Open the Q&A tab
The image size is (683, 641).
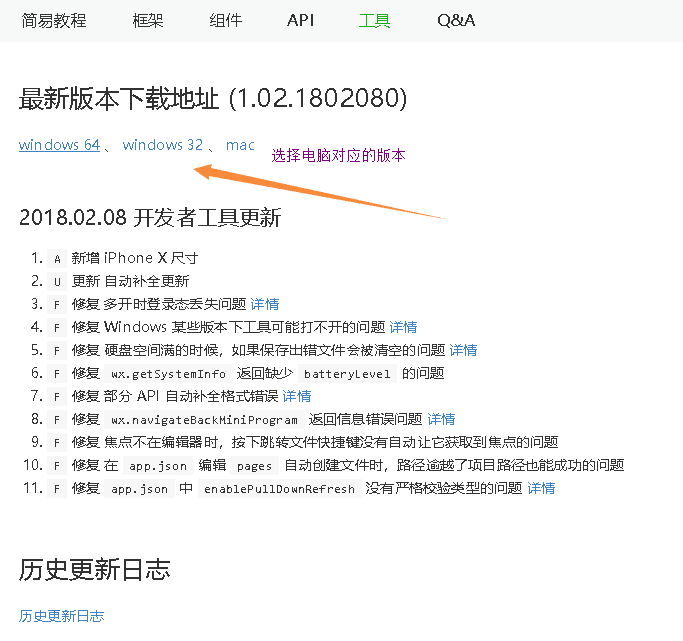[x=456, y=20]
